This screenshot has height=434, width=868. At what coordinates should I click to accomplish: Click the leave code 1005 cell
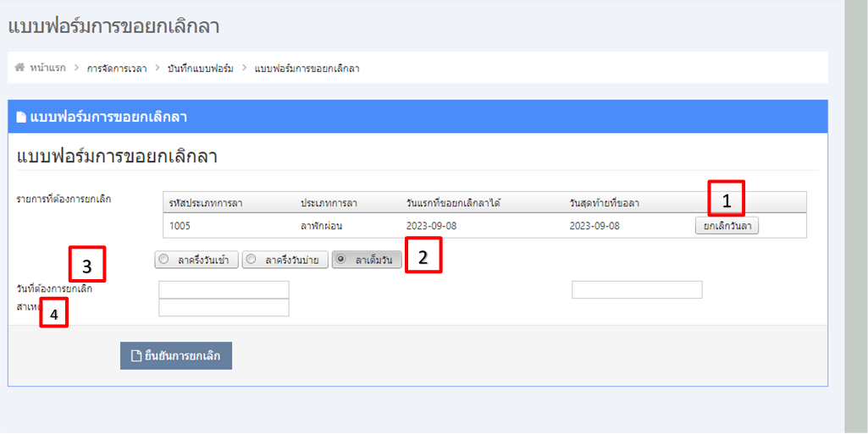tap(180, 226)
